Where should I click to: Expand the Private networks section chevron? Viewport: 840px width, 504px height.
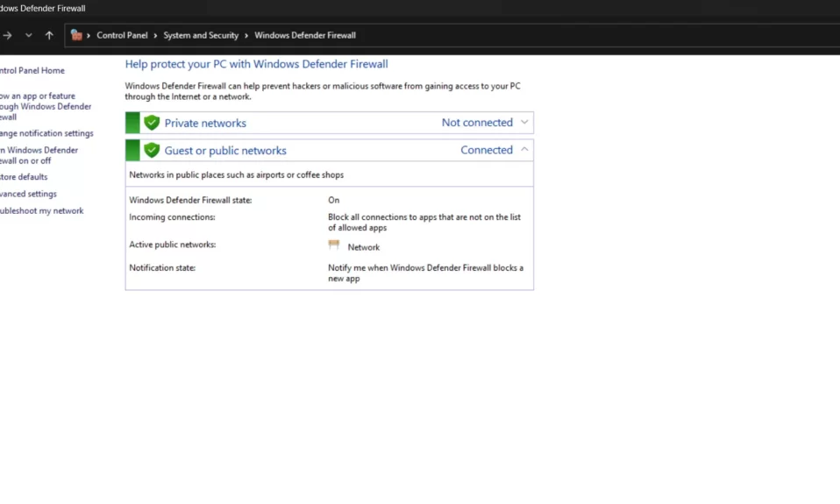point(524,122)
